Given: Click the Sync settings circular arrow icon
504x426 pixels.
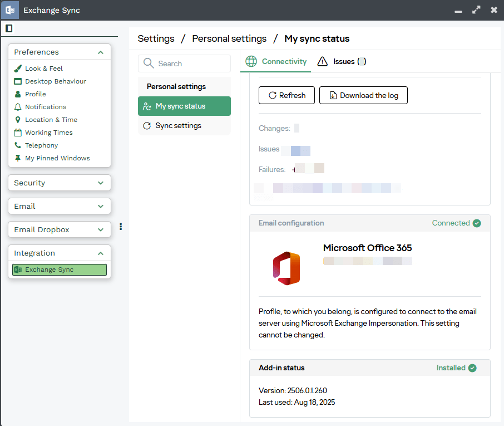Looking at the screenshot, I should point(147,126).
